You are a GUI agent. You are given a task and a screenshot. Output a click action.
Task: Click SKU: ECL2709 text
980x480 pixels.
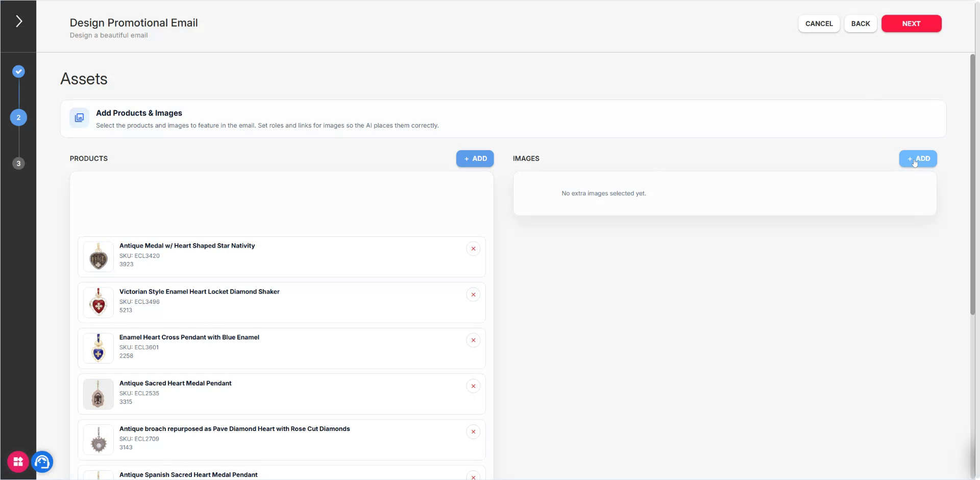tap(139, 439)
